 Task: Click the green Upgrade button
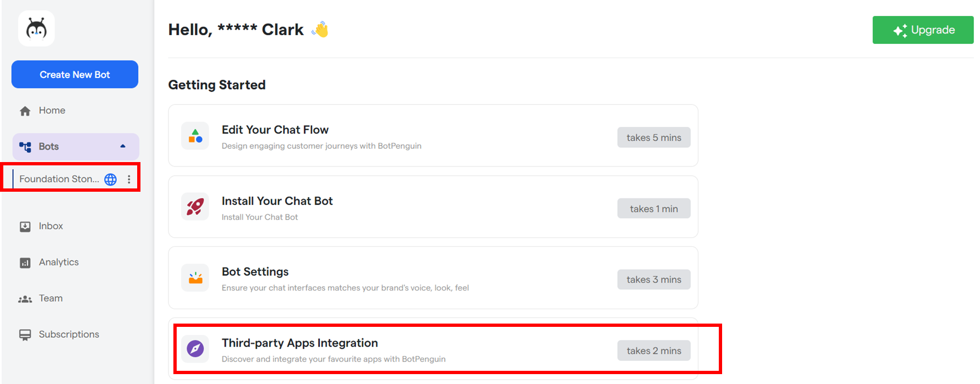(x=923, y=30)
